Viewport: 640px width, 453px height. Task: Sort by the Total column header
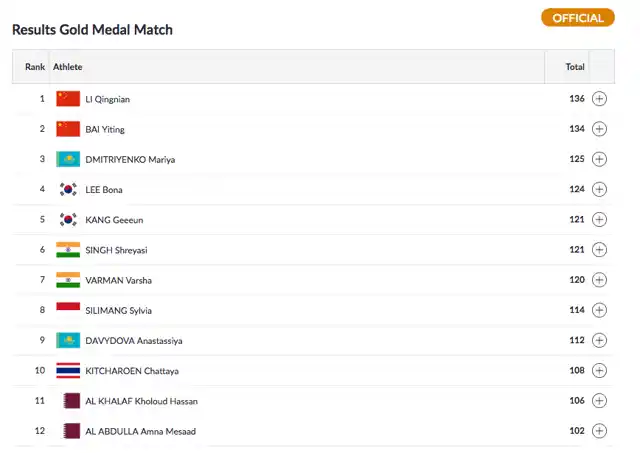575,67
